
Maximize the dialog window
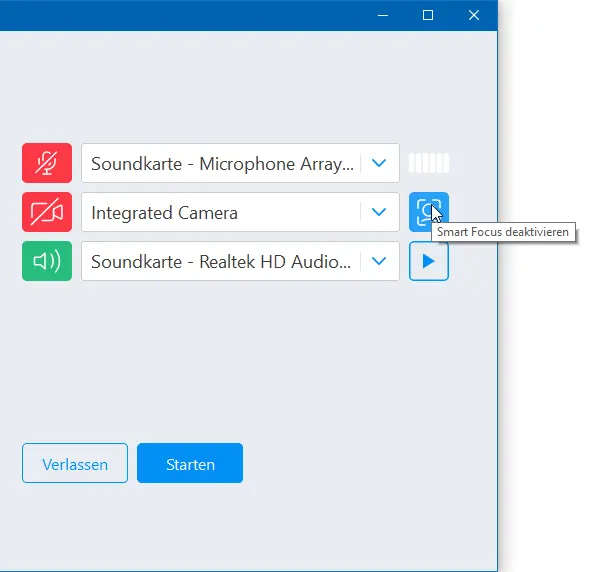point(428,15)
